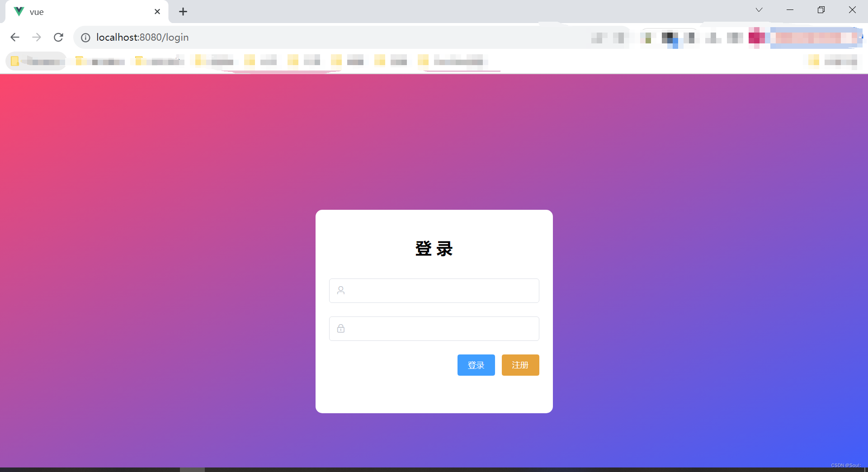The width and height of the screenshot is (868, 472).
Task: Click the 登录 login button
Action: click(476, 365)
